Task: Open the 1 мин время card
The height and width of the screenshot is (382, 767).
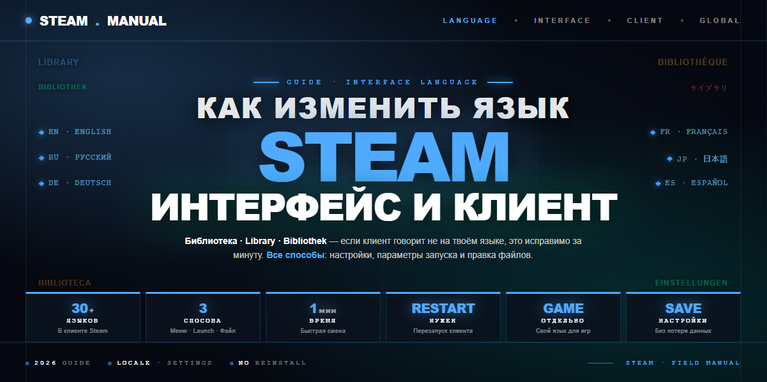Action: (323, 317)
